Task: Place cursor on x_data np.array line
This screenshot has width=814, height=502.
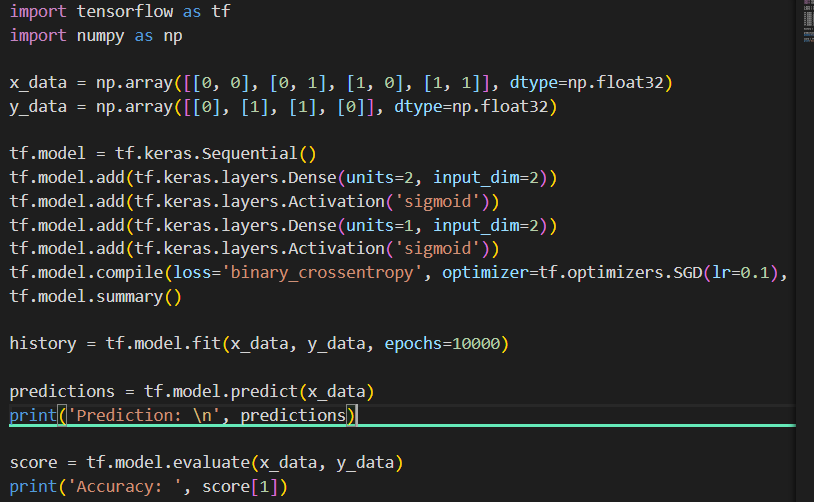Action: click(x=341, y=83)
